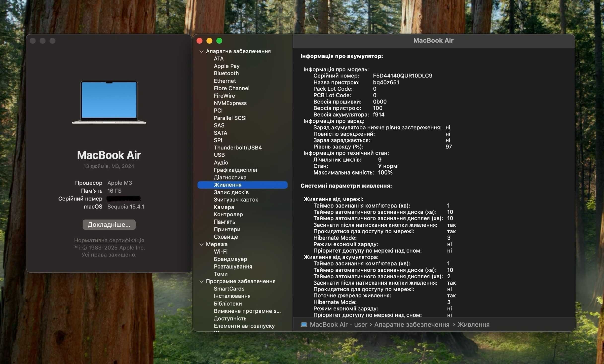The height and width of the screenshot is (364, 604).
Task: Click the Версія прошивки value 0b00
Action: point(380,102)
